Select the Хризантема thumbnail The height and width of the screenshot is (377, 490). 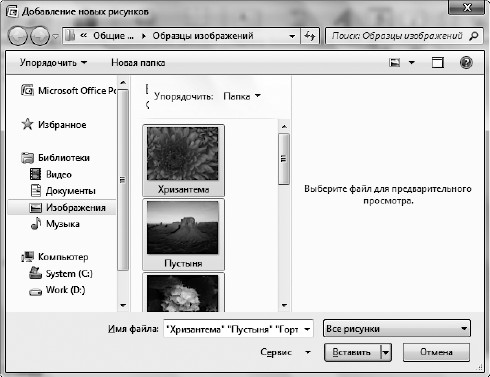point(183,160)
